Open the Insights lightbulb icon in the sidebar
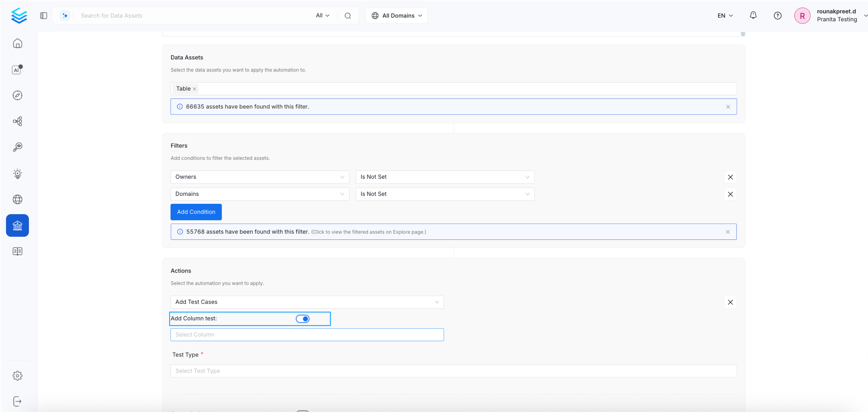 [x=17, y=174]
